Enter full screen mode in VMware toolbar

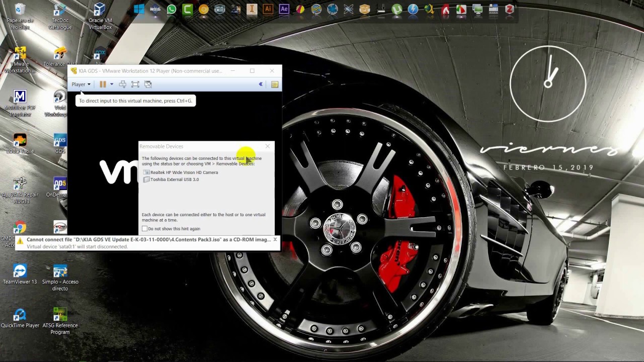[x=135, y=84]
